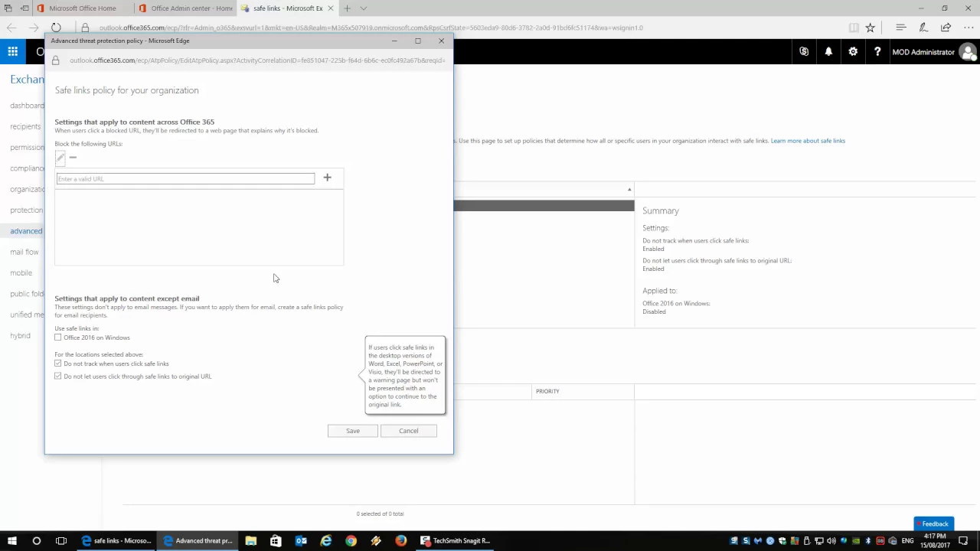Open hybrid in Exchange sidebar

(x=20, y=335)
